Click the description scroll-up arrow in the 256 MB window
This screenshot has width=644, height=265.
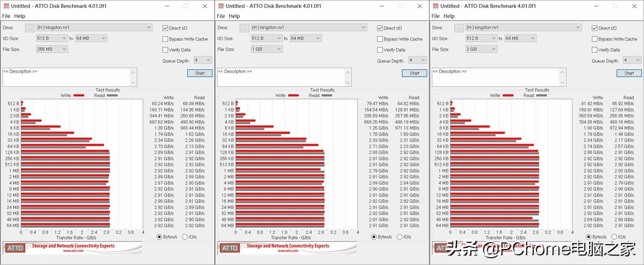coord(134,72)
